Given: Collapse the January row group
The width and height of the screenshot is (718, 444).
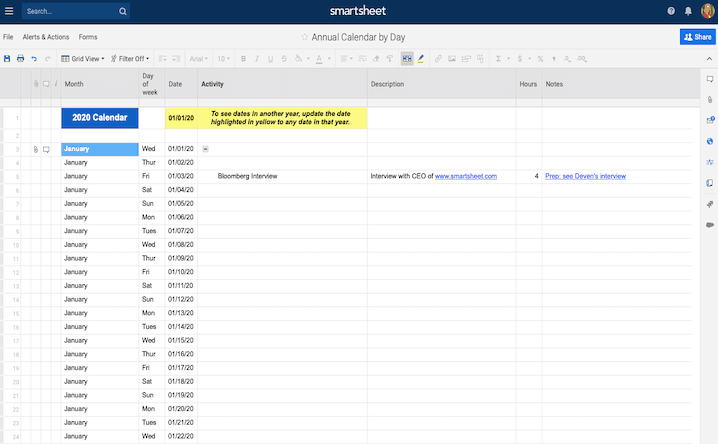Looking at the screenshot, I should [x=205, y=149].
